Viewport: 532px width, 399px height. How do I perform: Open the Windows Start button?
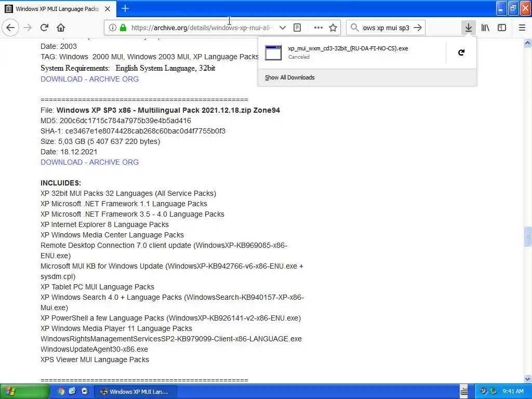[x=25, y=392]
